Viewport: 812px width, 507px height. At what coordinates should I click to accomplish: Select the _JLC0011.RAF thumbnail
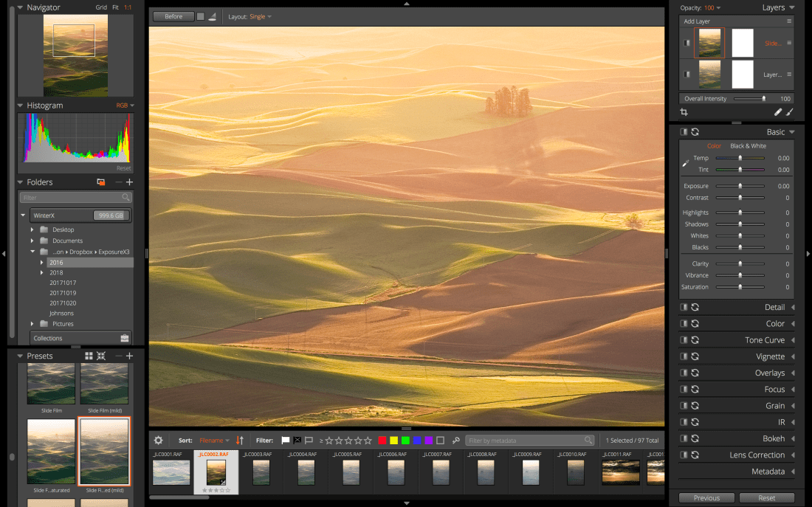(x=620, y=472)
